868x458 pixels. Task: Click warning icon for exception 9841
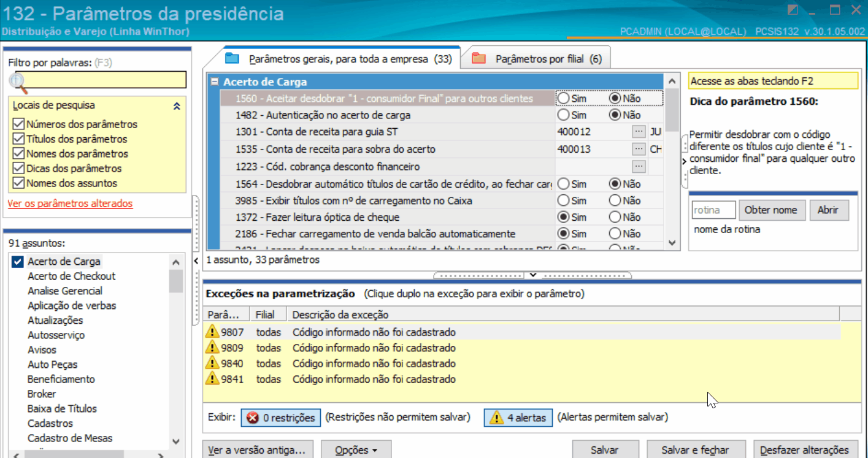(212, 379)
